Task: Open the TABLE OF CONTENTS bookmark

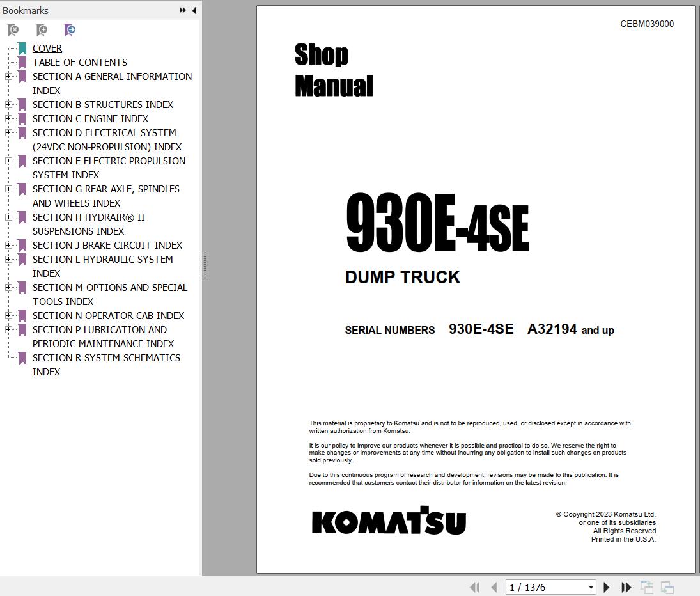Action: [79, 63]
